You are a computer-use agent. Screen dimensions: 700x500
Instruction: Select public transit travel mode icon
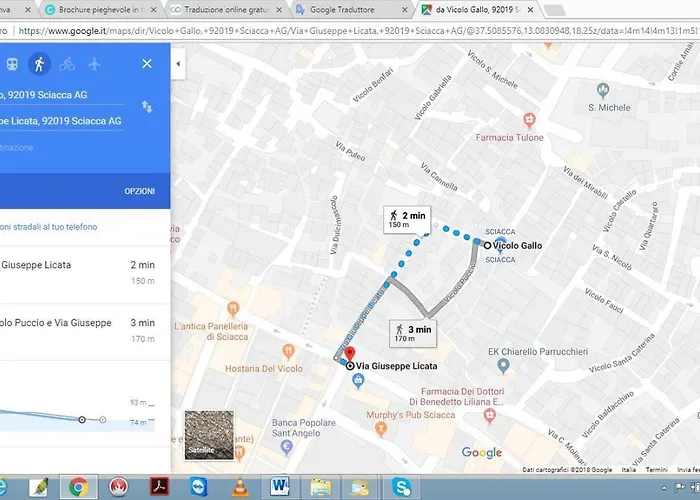coord(12,64)
